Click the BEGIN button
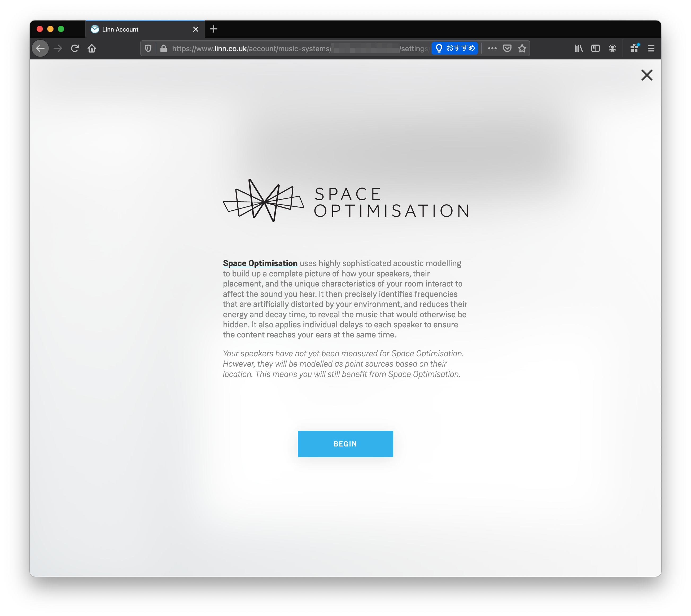Screen dimensions: 691x616 coord(345,444)
